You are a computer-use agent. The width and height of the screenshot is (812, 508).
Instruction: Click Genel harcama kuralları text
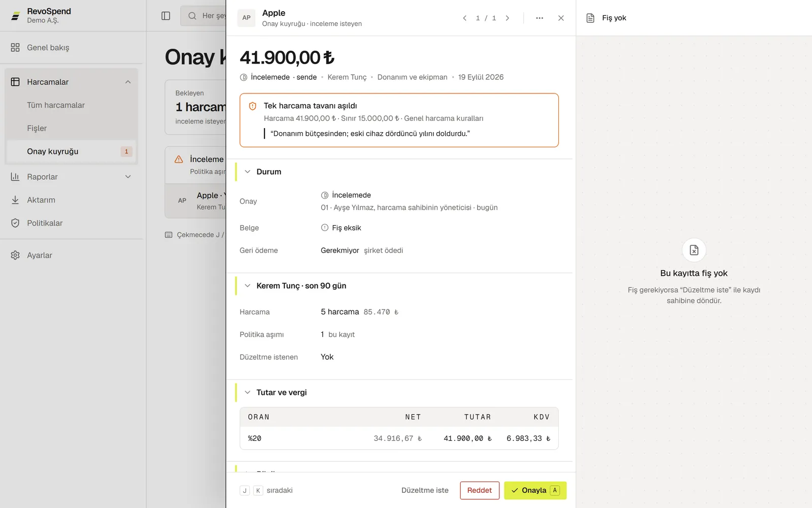point(444,118)
